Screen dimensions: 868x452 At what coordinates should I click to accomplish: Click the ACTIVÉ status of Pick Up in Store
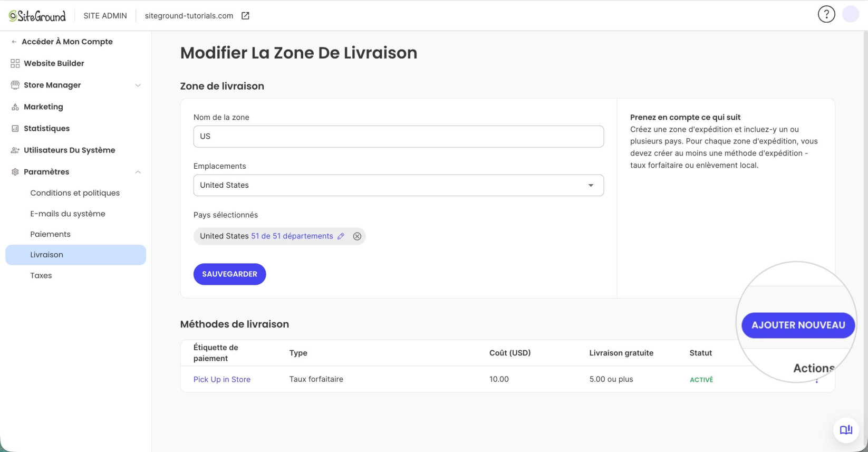point(701,380)
